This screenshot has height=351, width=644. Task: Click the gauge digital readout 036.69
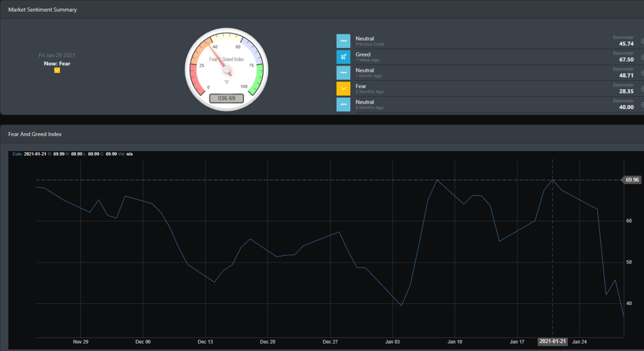[x=226, y=98]
